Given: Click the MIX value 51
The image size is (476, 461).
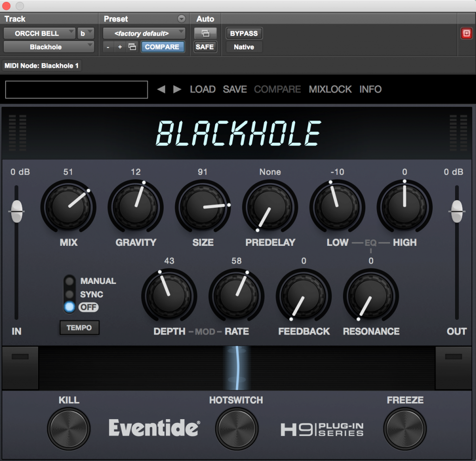Looking at the screenshot, I should (68, 172).
